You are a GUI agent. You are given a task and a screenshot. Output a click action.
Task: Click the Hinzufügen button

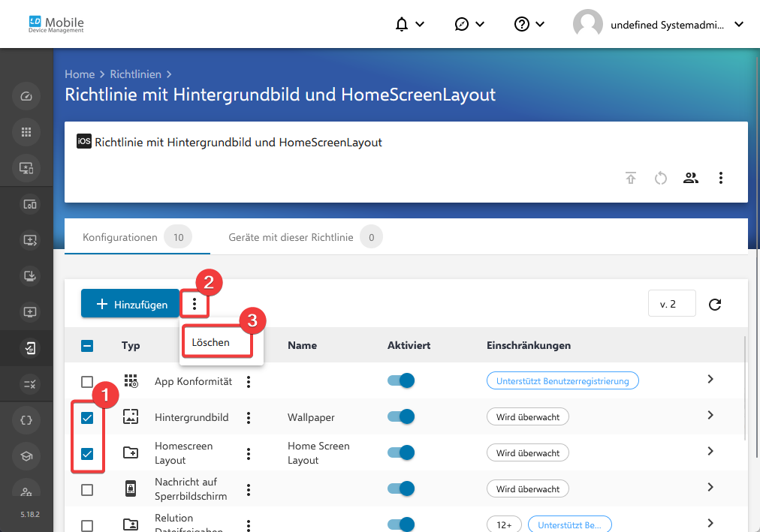pos(130,304)
